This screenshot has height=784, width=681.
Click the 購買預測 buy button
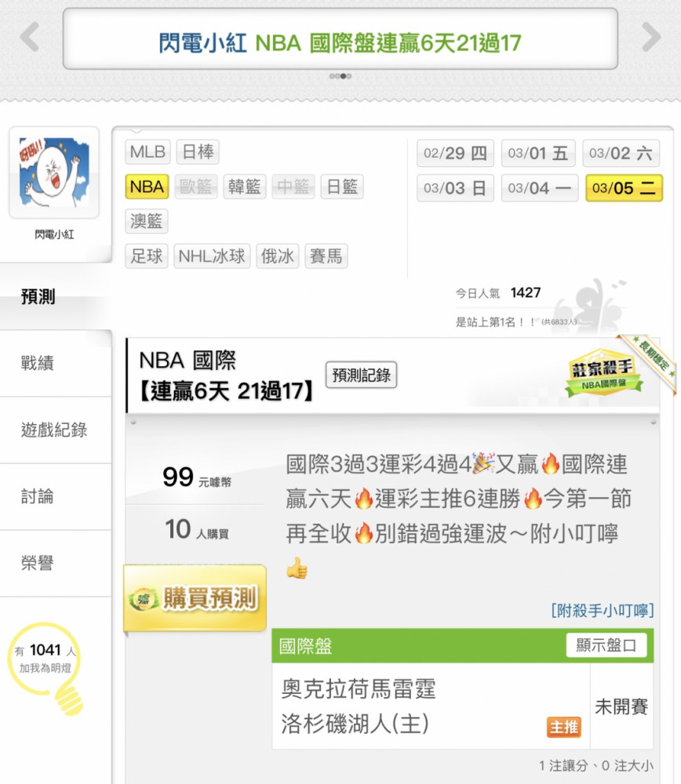click(195, 597)
